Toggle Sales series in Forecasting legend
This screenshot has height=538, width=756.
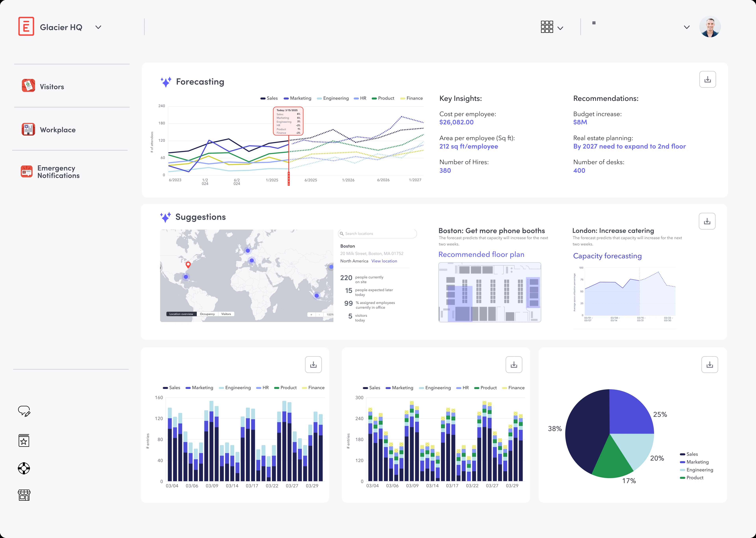point(269,98)
